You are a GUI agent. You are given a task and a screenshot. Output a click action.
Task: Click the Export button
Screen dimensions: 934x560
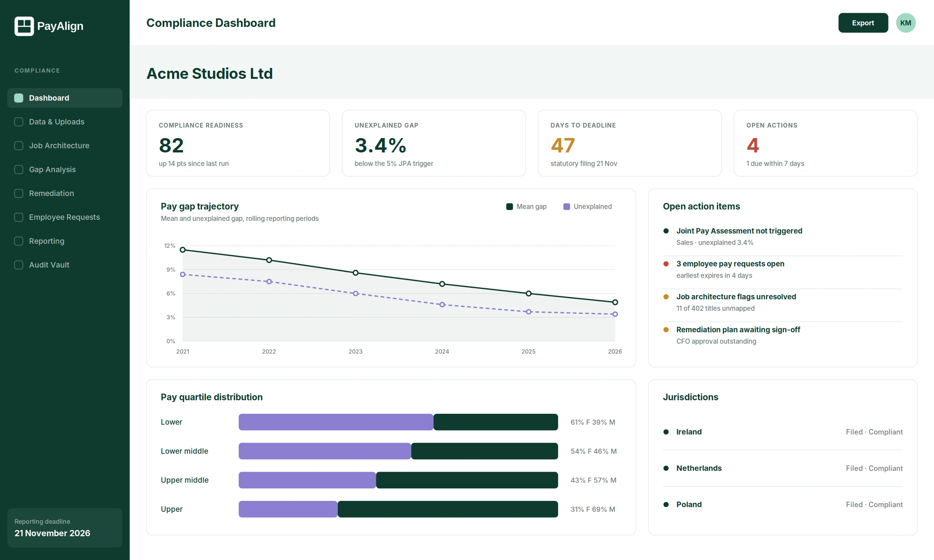(x=863, y=23)
